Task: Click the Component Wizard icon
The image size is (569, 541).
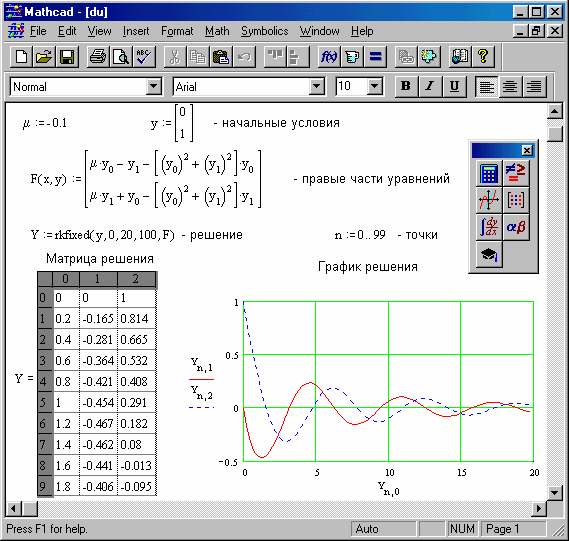Action: [429, 57]
